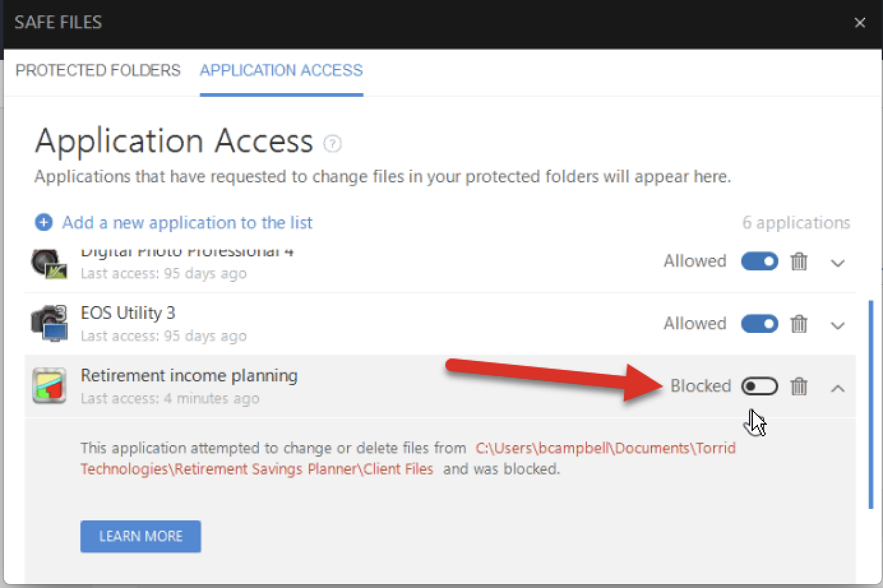Click the help question mark beside Application Access
Image resolution: width=883 pixels, height=588 pixels.
click(332, 143)
